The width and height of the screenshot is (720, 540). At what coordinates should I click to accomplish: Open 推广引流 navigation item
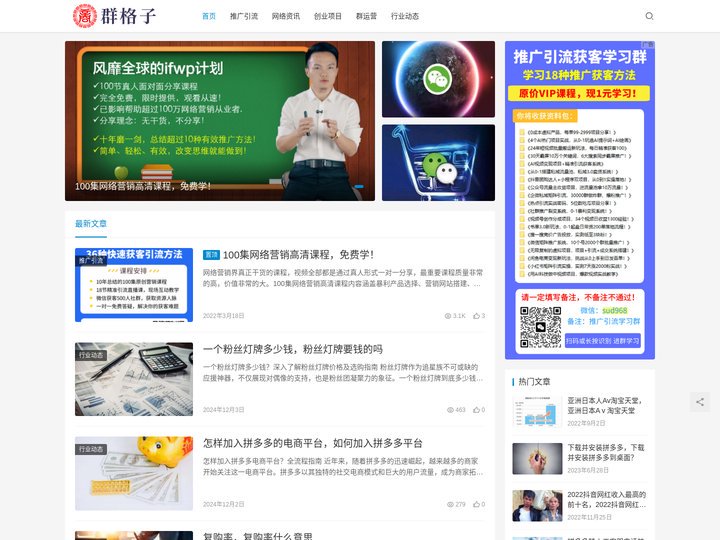tap(244, 16)
